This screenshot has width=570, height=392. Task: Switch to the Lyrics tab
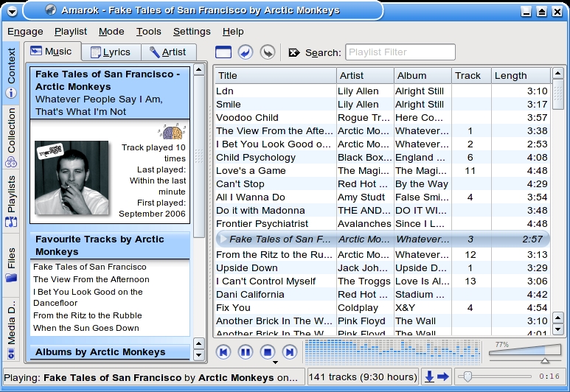[109, 52]
